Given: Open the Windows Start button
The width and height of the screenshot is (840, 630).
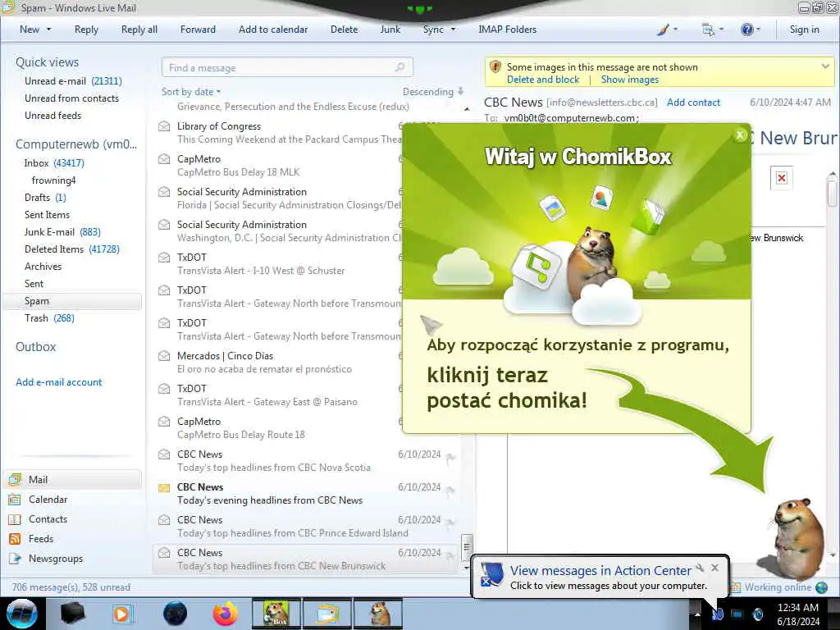Looking at the screenshot, I should point(21,614).
